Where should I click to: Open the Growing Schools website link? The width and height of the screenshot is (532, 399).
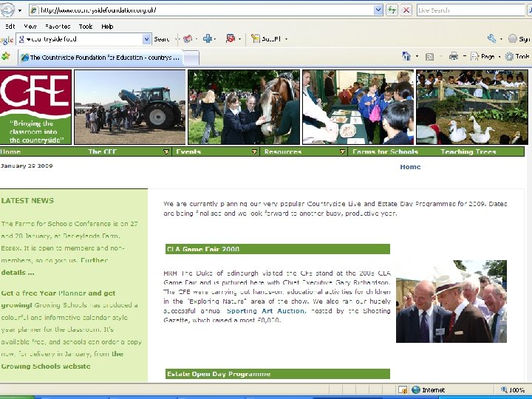(46, 366)
